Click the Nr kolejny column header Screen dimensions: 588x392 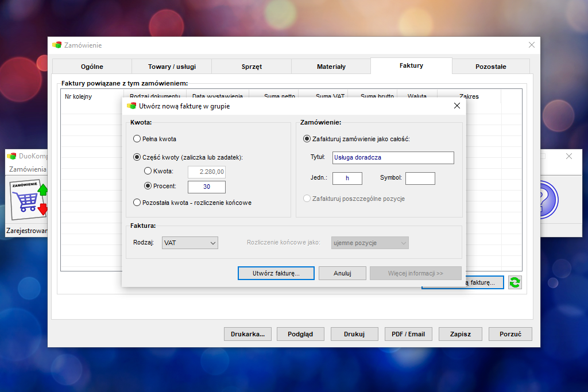pyautogui.click(x=92, y=96)
